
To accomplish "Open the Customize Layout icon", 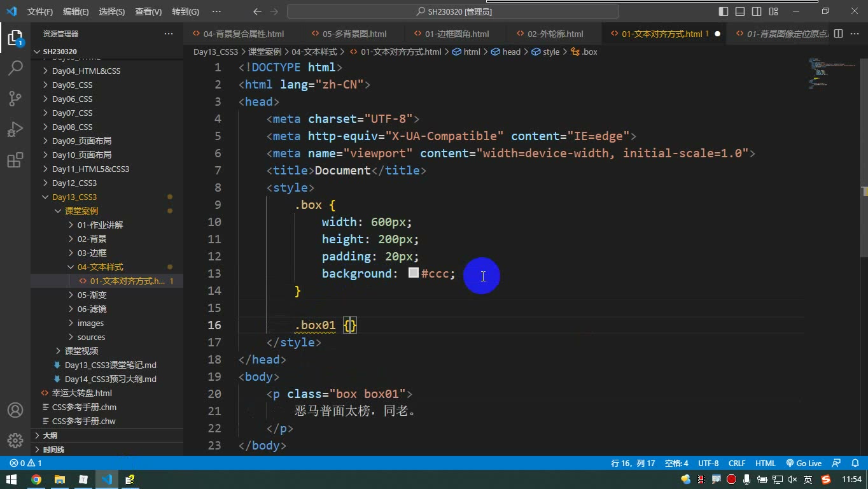I will 773,11.
